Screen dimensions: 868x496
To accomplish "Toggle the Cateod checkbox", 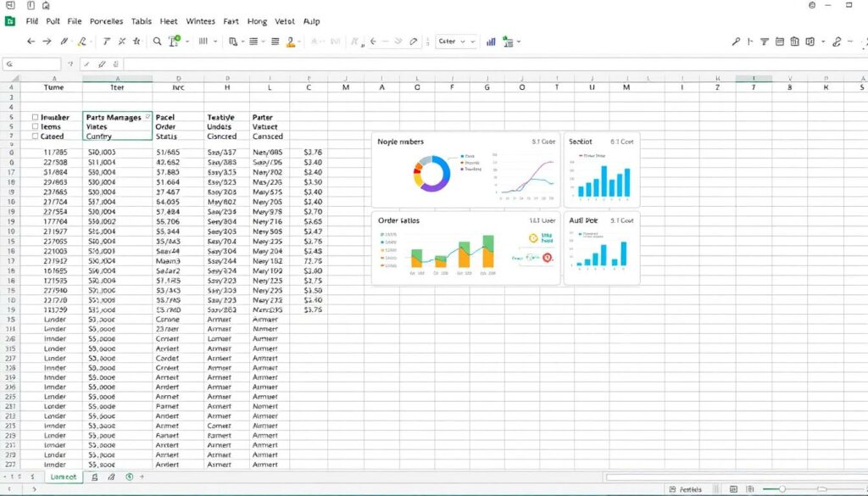I will pos(35,137).
